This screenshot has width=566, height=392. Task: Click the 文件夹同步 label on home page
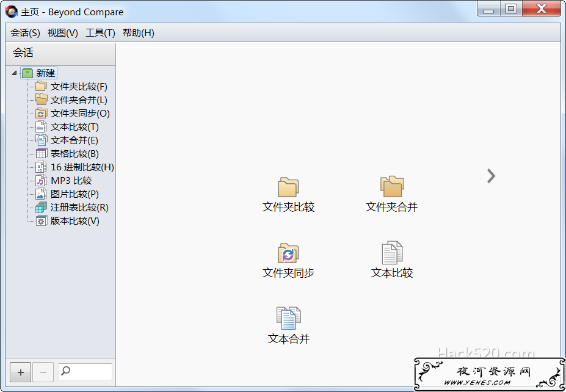[x=288, y=273]
